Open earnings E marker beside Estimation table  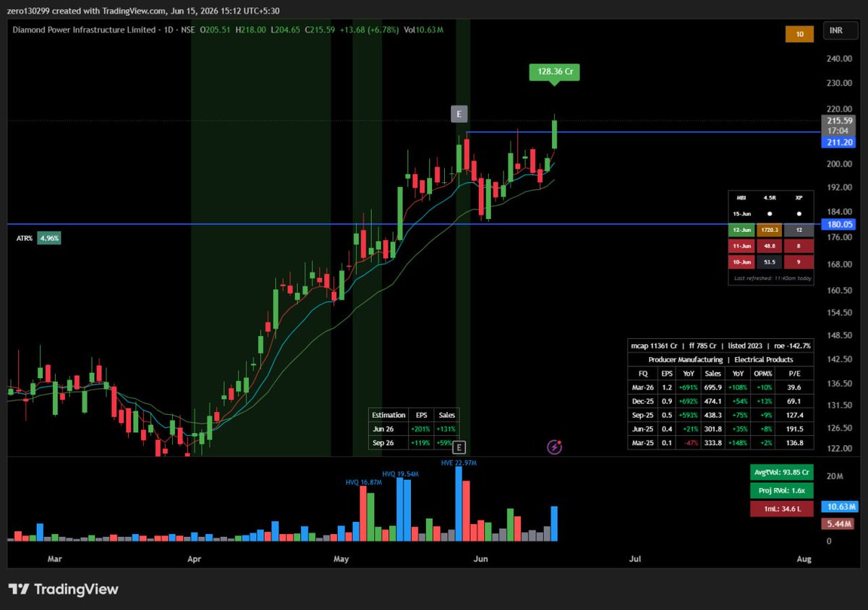click(459, 447)
